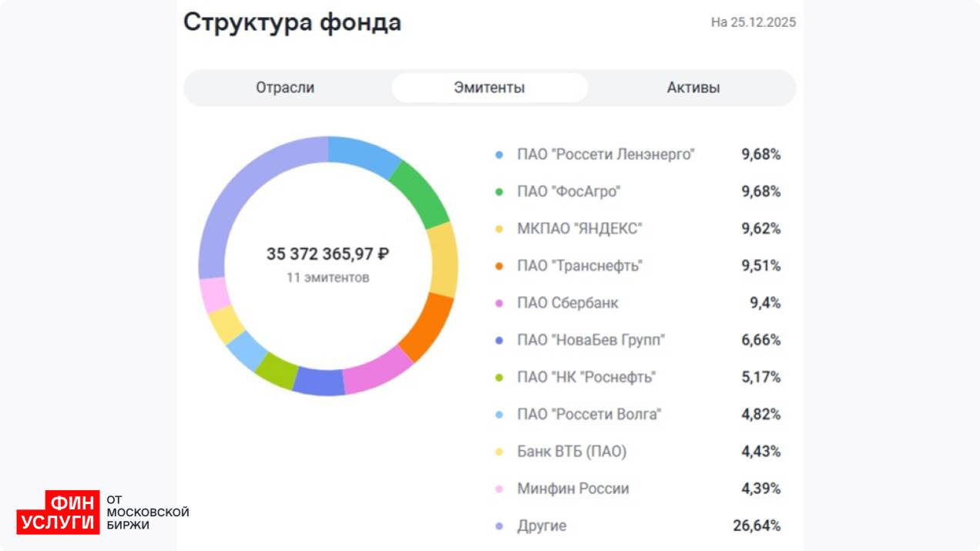This screenshot has width=980, height=551.
Task: Click the pink dot beside ПАО Сбербанк
Action: click(499, 304)
